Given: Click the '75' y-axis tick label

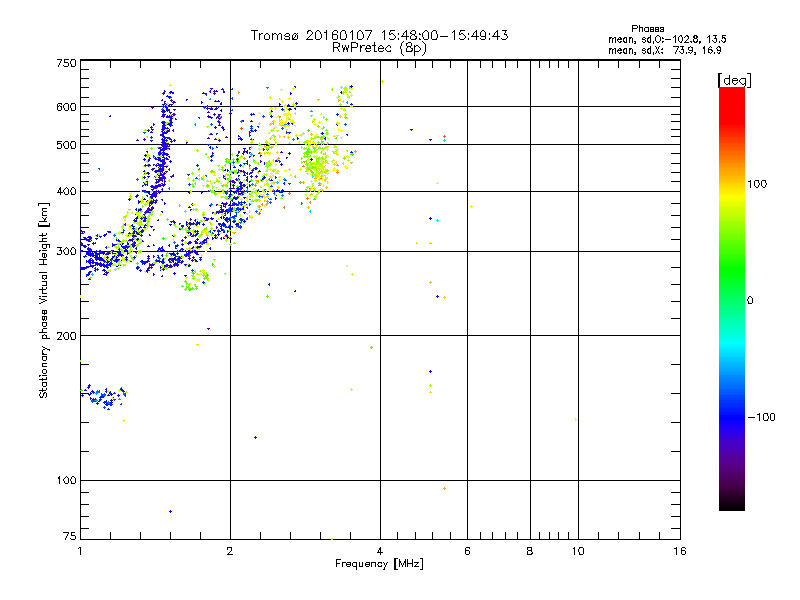Looking at the screenshot, I should (x=70, y=536).
